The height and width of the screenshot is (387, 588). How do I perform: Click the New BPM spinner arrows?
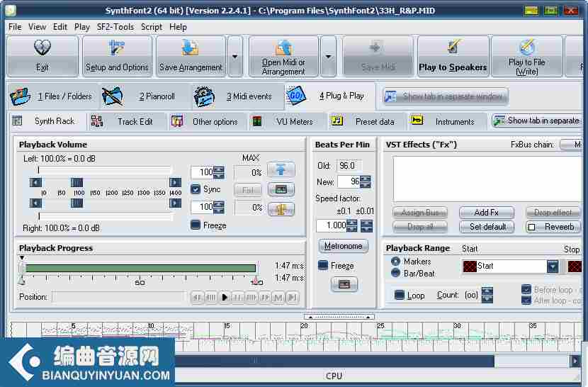(x=365, y=181)
